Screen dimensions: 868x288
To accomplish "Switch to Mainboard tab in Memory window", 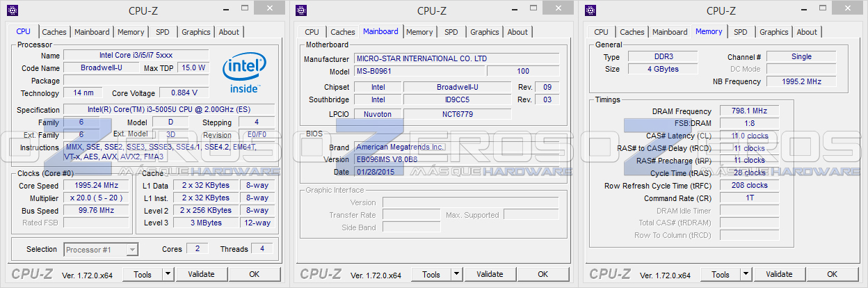I will (670, 32).
